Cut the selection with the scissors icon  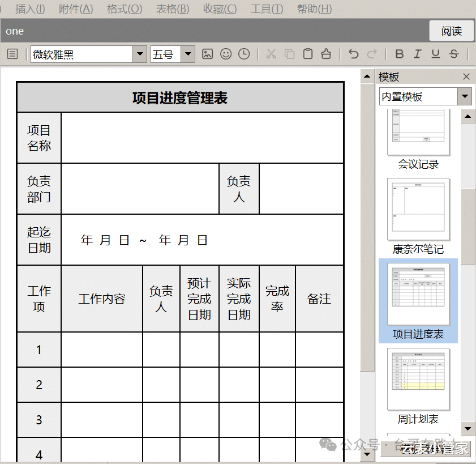click(271, 54)
